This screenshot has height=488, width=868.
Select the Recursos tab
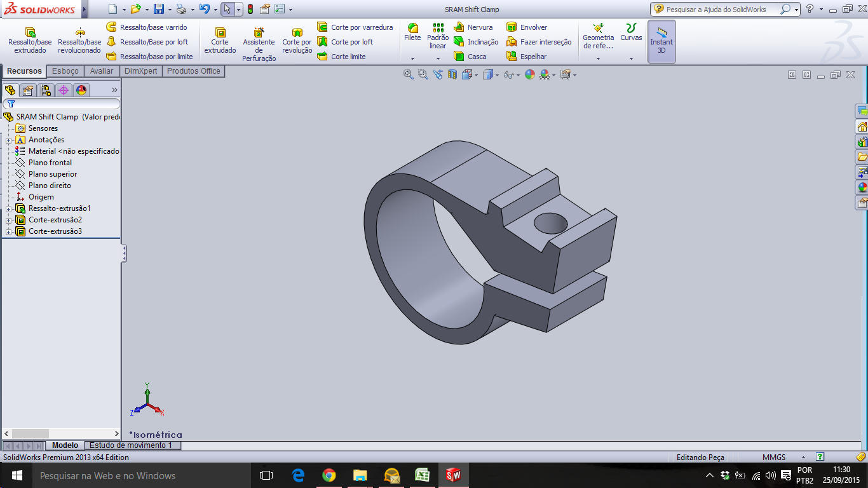click(24, 71)
